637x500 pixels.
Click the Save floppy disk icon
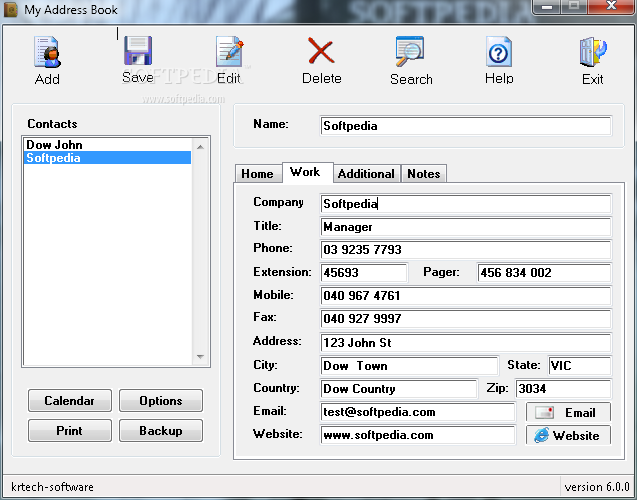(138, 51)
